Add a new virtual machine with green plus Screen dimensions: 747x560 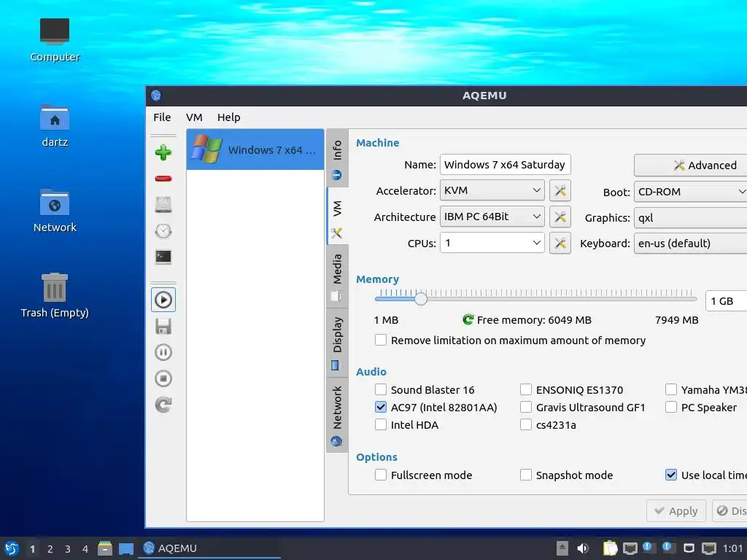coord(163,152)
